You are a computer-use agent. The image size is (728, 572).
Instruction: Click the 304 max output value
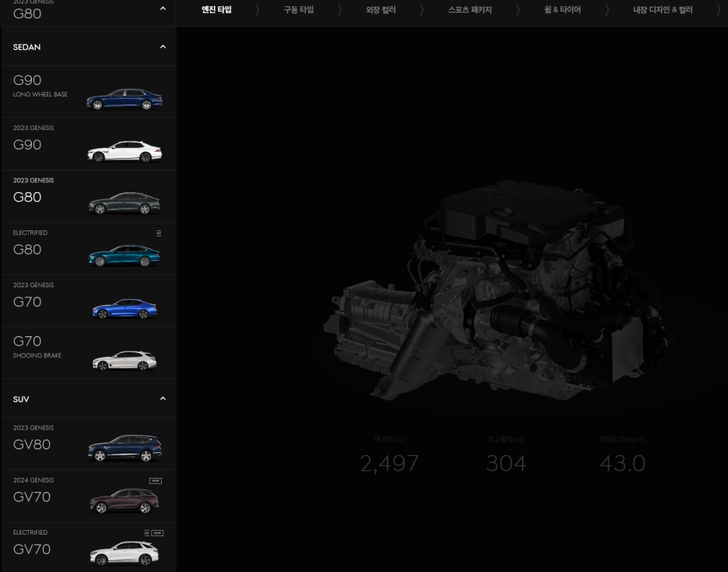[506, 463]
